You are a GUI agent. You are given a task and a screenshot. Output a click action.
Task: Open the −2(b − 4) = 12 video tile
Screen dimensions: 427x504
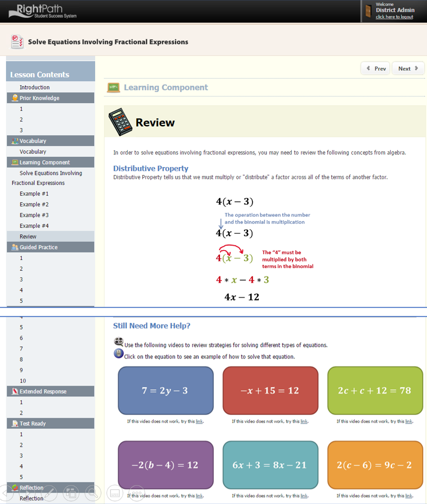(165, 465)
